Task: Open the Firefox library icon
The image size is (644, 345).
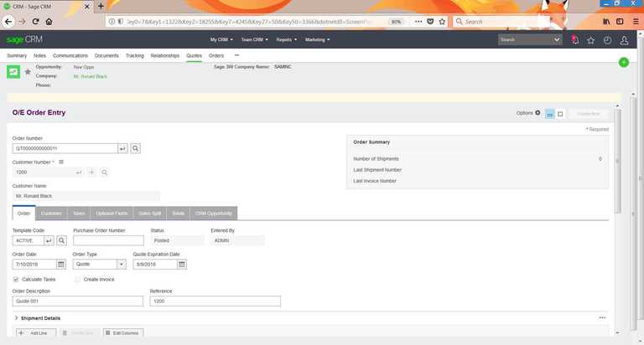Action: pyautogui.click(x=606, y=21)
